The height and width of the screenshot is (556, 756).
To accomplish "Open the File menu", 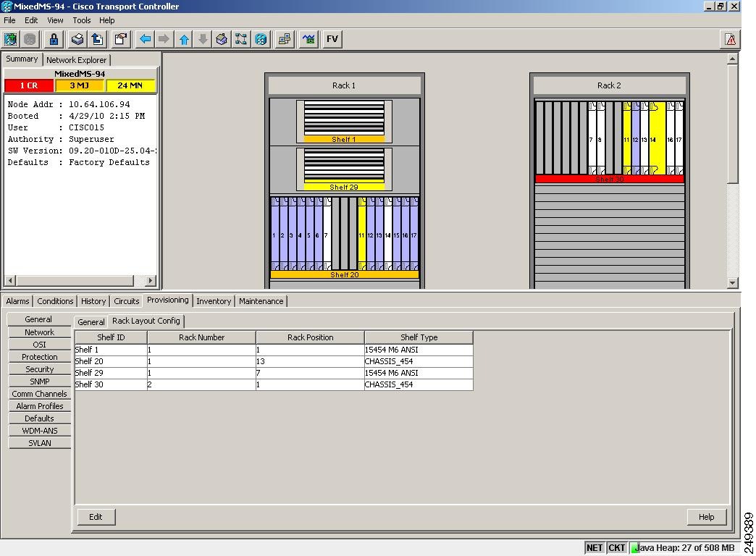I will point(9,20).
